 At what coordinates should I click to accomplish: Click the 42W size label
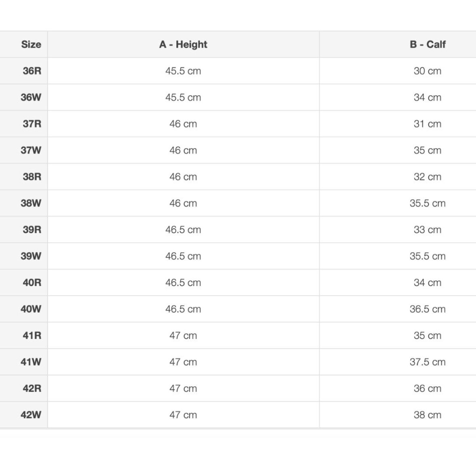pos(31,415)
